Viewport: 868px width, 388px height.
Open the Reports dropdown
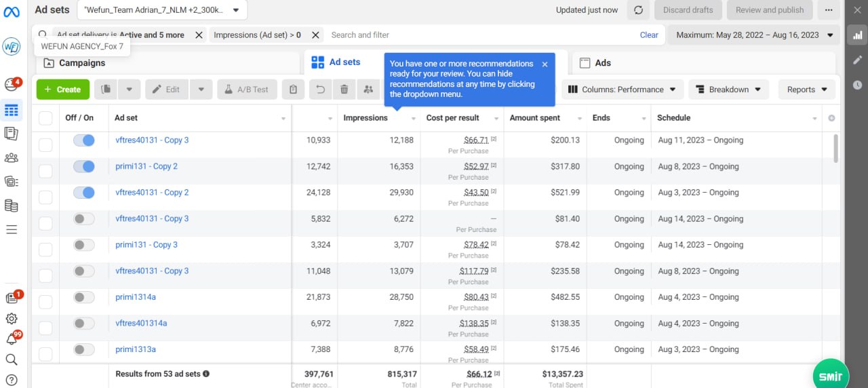(x=807, y=90)
